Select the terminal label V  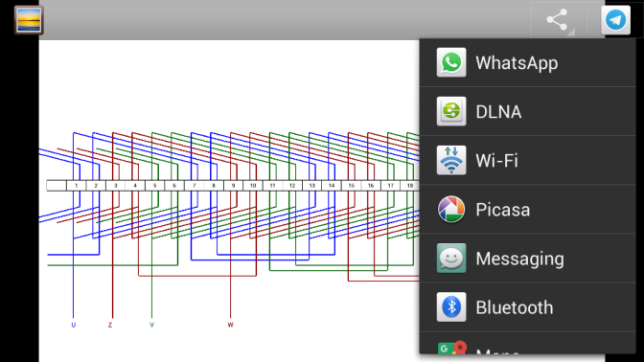coord(152,325)
